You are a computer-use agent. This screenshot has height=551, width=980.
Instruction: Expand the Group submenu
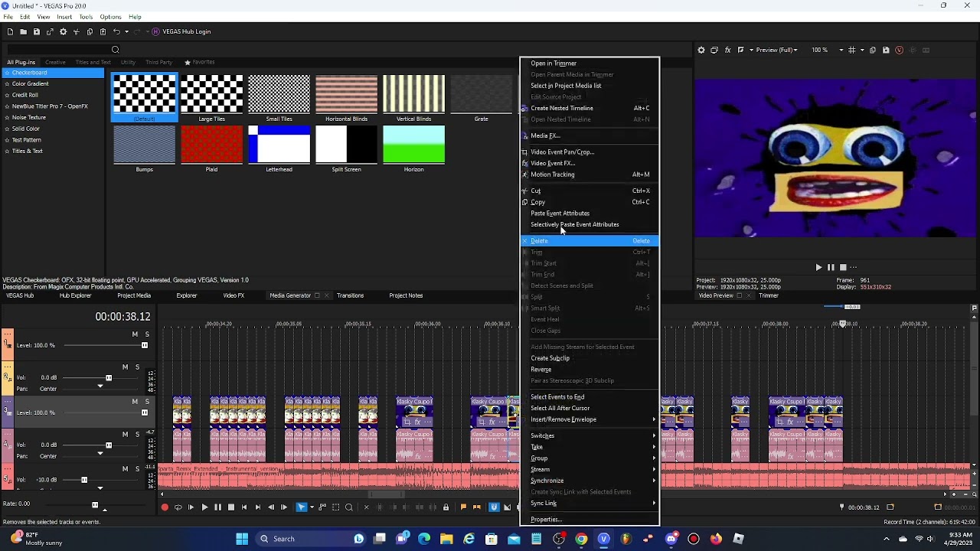(590, 458)
